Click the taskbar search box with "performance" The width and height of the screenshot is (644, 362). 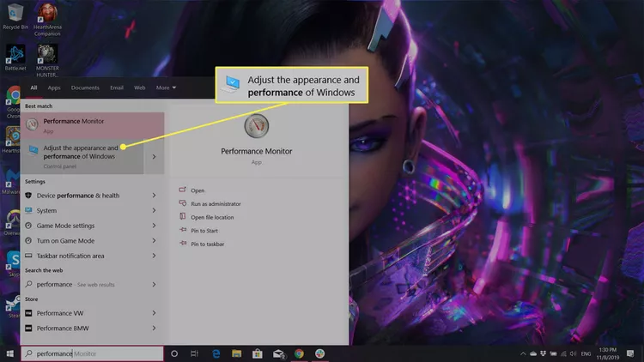90,353
